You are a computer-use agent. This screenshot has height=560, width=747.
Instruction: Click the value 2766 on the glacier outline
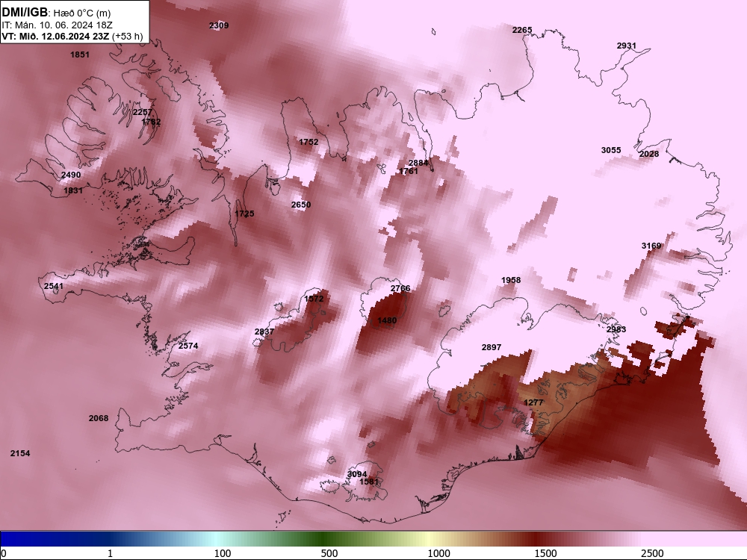400,288
